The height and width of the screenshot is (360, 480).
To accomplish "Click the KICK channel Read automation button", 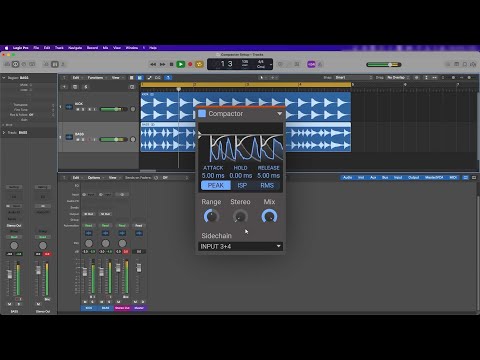I will click(89, 226).
